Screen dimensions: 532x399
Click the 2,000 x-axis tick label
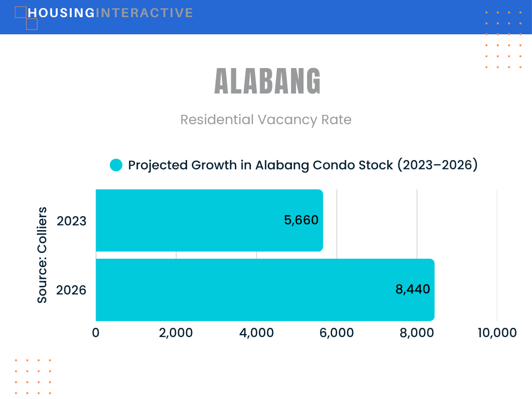176,333
